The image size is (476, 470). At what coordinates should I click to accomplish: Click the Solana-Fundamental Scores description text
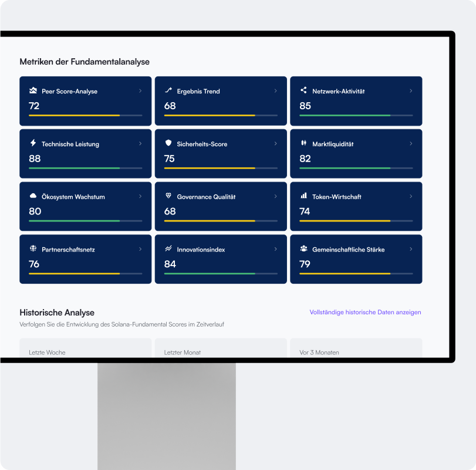121,324
